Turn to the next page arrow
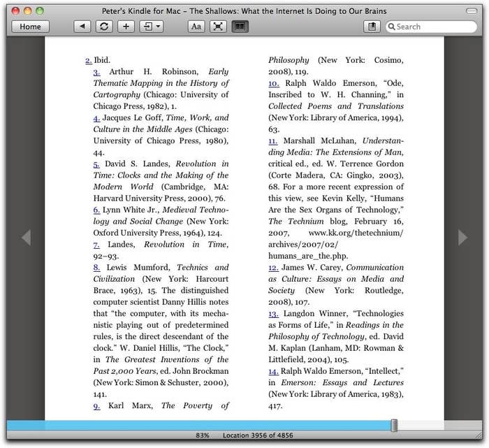Viewport: 489px width, 448px height. point(462,238)
